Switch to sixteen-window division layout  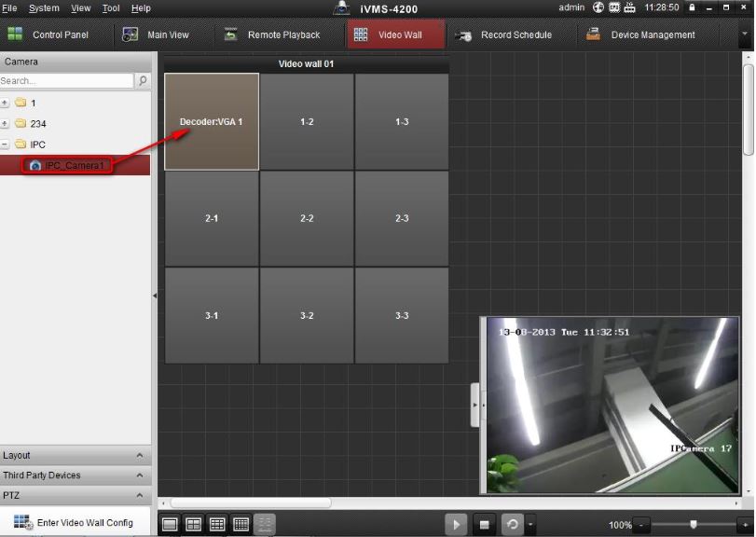[x=241, y=524]
